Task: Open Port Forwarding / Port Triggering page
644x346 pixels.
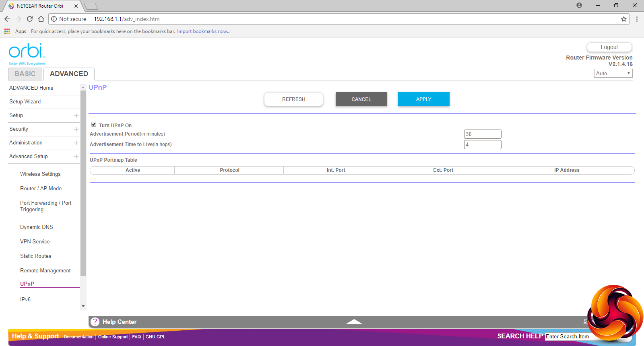Action: (x=45, y=206)
